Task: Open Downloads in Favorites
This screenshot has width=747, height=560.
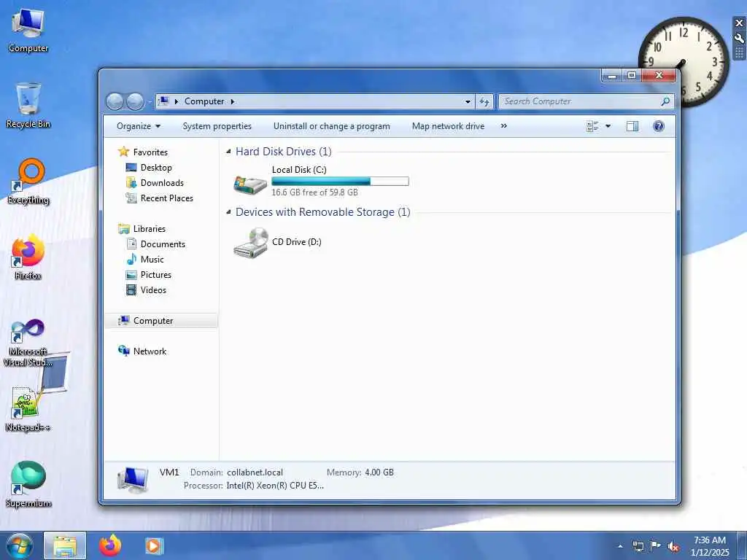Action: (162, 183)
